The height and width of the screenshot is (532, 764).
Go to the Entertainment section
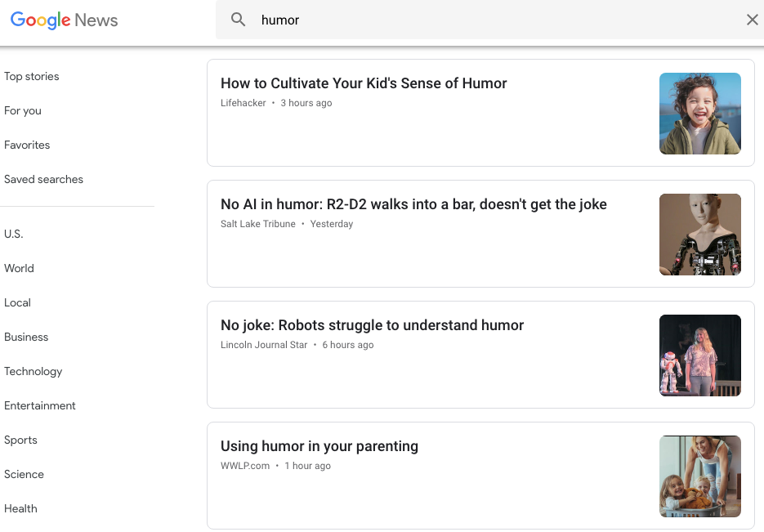[40, 406]
